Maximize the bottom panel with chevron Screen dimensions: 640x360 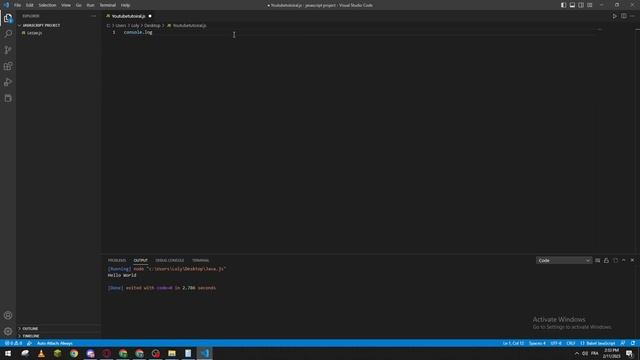click(x=624, y=260)
